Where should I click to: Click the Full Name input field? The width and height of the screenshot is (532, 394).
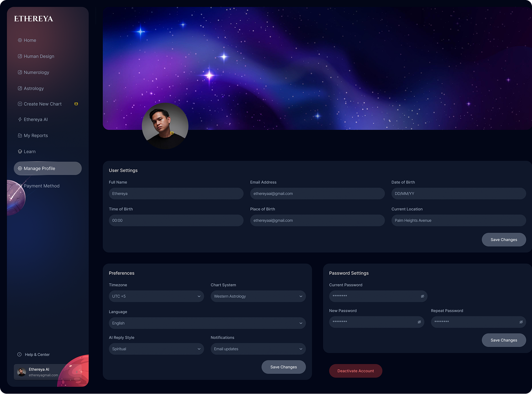176,194
